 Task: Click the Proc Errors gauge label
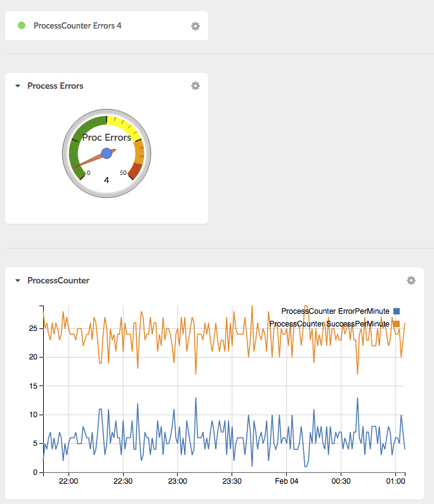pyautogui.click(x=107, y=138)
